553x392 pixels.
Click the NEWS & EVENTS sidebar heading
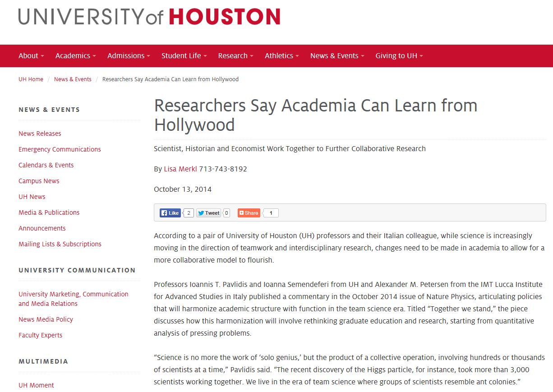pos(49,110)
